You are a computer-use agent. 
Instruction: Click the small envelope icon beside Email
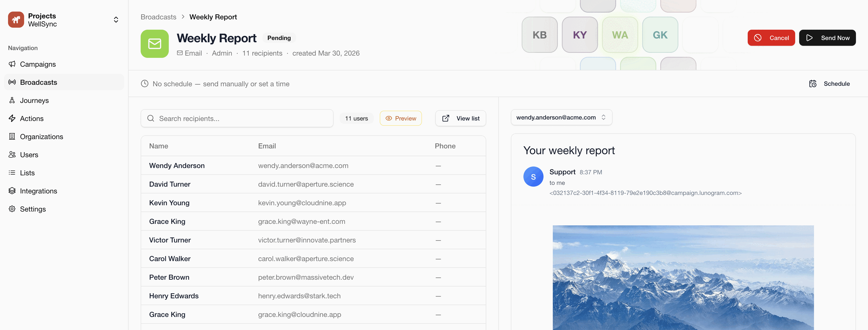click(x=180, y=53)
